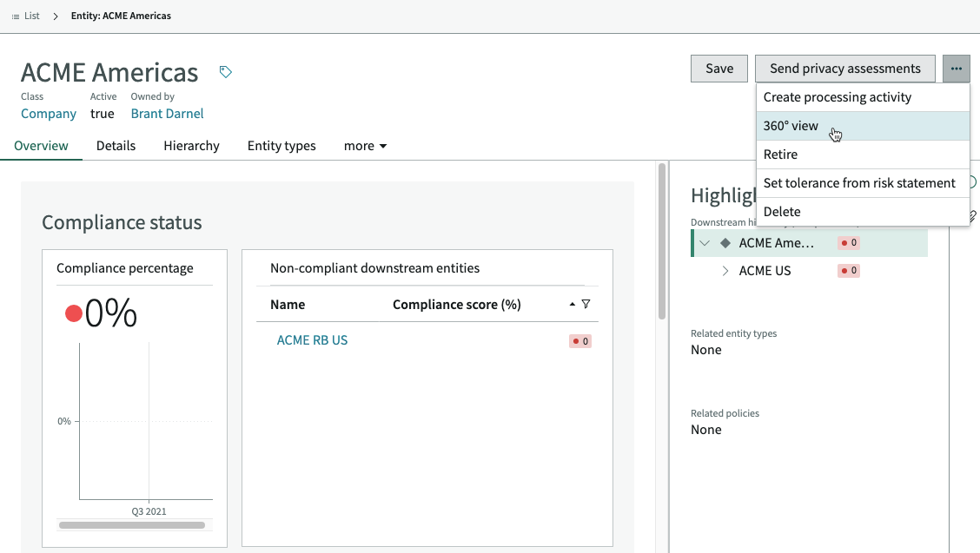Screen dimensions: 980x553
Task: Go back to List in breadcrumb
Action: click(x=32, y=16)
